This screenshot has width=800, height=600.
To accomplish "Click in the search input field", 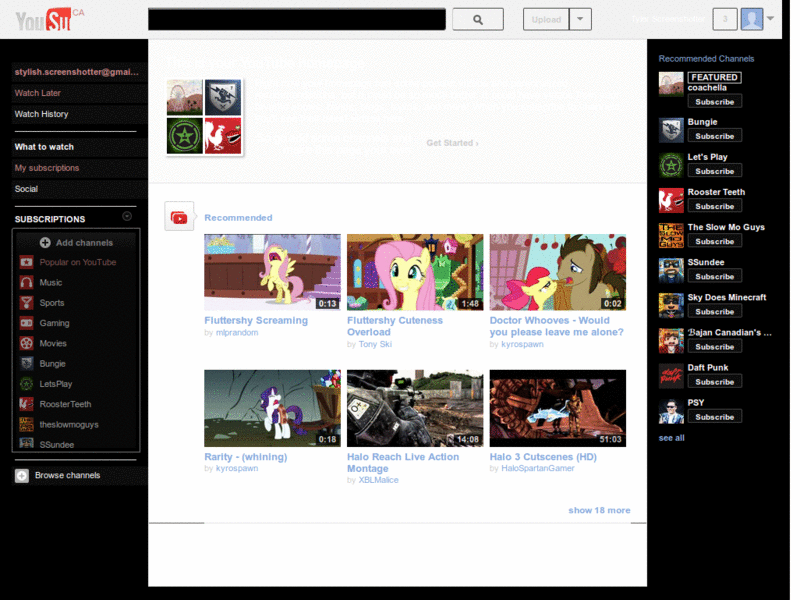I will [296, 19].
